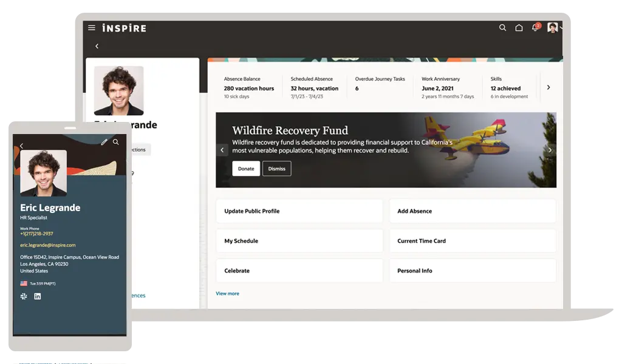Image resolution: width=622 pixels, height=364 pixels.
Task: Open the hamburger menu next to Inspire logo
Action: click(92, 28)
